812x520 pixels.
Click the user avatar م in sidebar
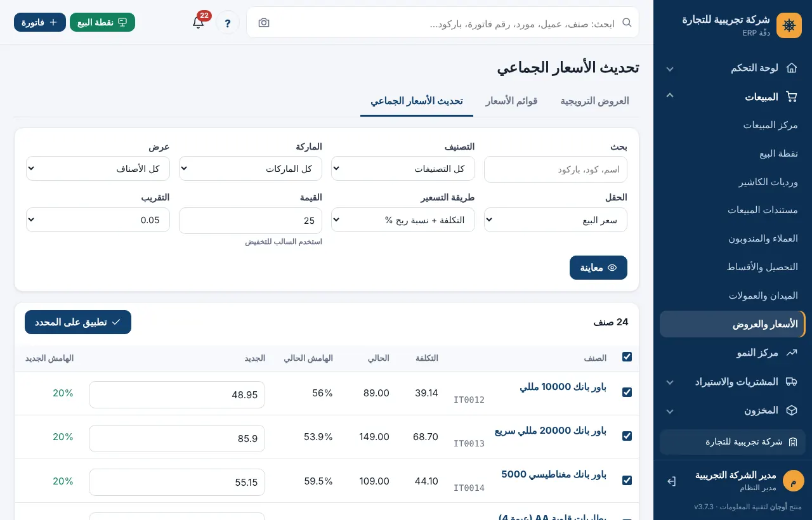coord(794,481)
